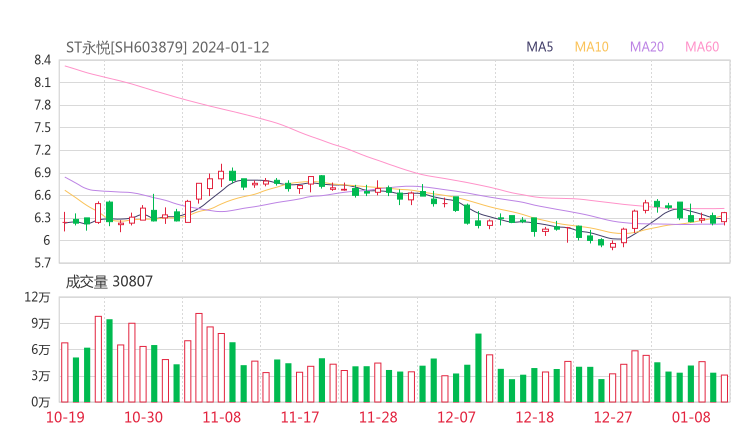Click the 5.7 price axis value
740x440 pixels.
(x=42, y=263)
